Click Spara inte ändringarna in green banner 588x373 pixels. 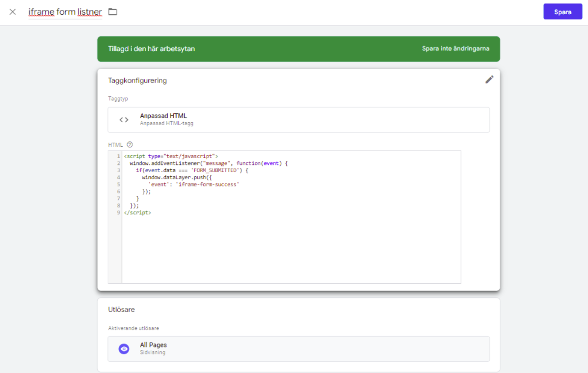455,48
